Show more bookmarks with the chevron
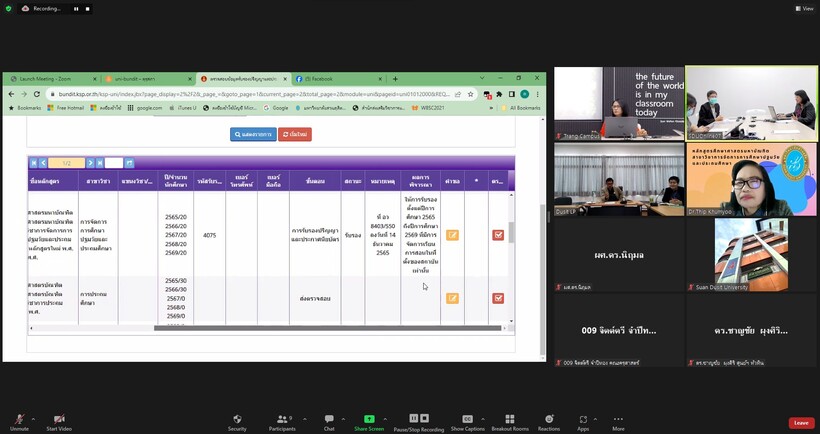The image size is (820, 434). tap(491, 108)
